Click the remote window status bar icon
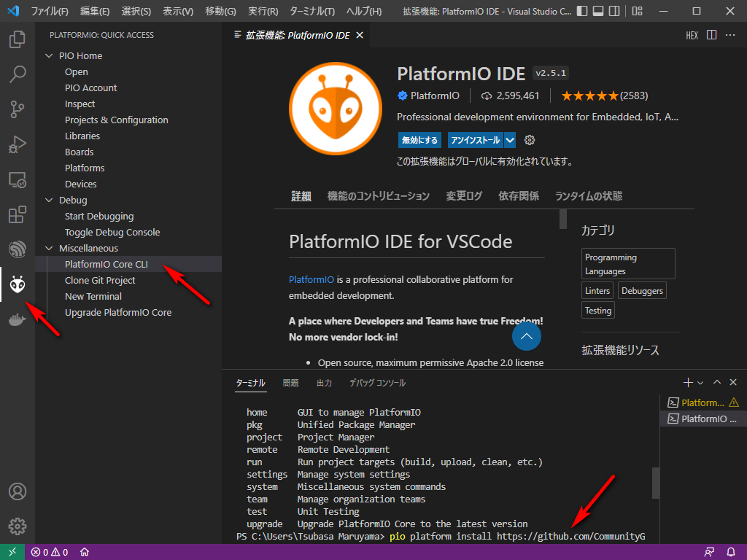 12,552
